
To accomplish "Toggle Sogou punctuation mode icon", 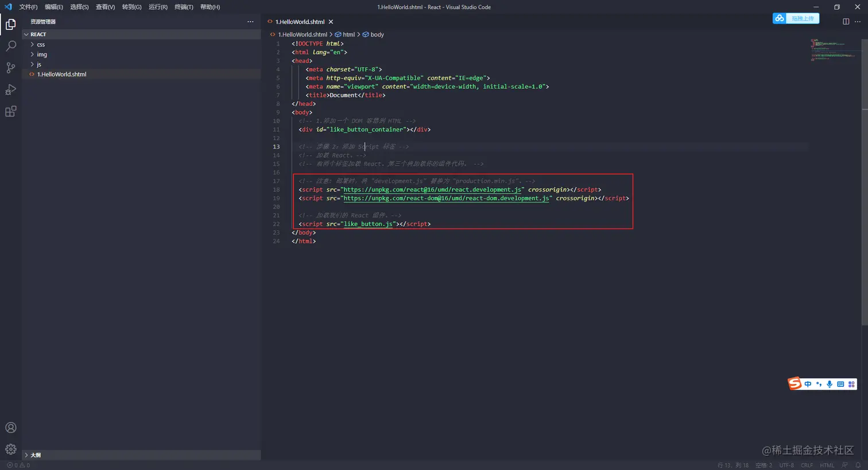I will [819, 384].
